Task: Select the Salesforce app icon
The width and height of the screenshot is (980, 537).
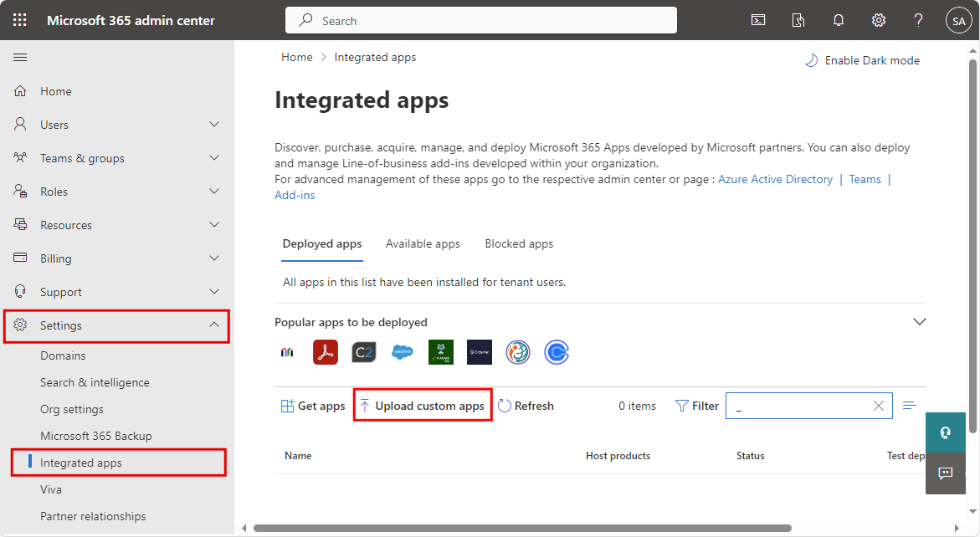Action: (x=403, y=352)
